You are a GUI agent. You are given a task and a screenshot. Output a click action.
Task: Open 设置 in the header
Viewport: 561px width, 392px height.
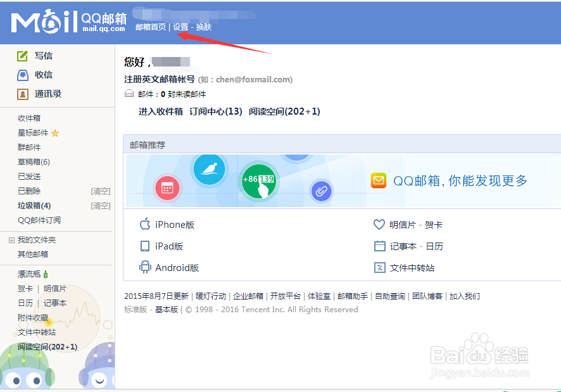(x=180, y=27)
